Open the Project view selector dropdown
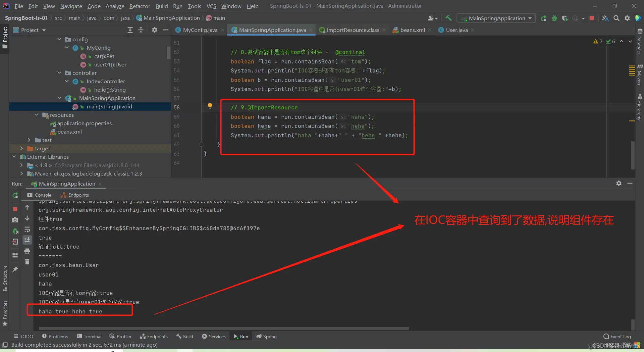644x352 pixels. pyautogui.click(x=30, y=30)
